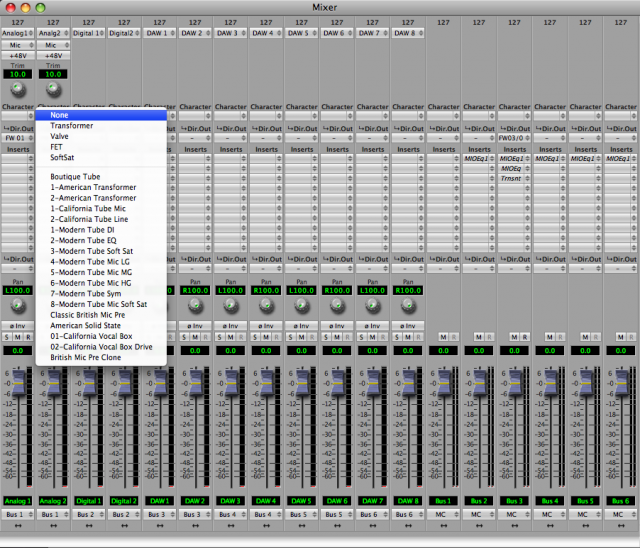Mute the Bus 3 channel

[x=514, y=337]
